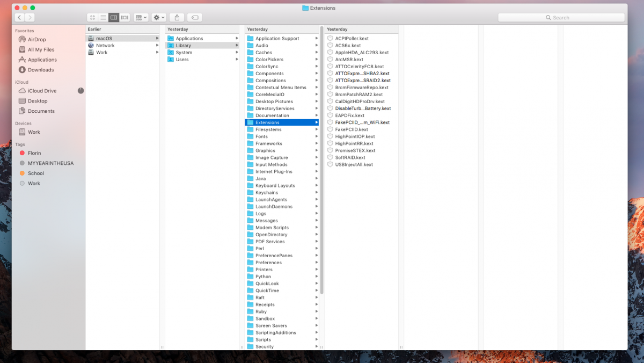Image resolution: width=644 pixels, height=363 pixels.
Task: Go back with the back arrow
Action: [x=19, y=18]
